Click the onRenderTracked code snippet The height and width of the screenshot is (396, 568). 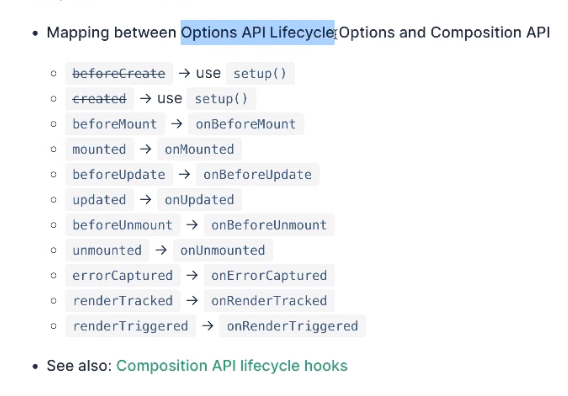tap(269, 301)
